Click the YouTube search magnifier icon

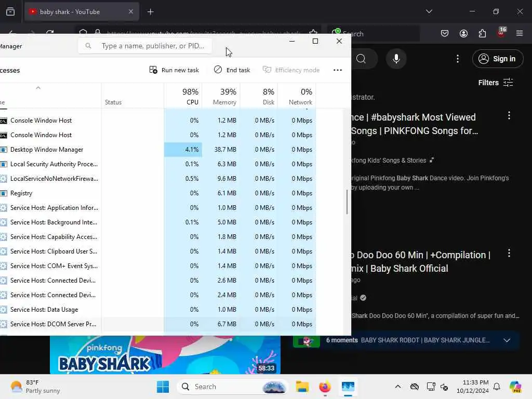click(361, 59)
